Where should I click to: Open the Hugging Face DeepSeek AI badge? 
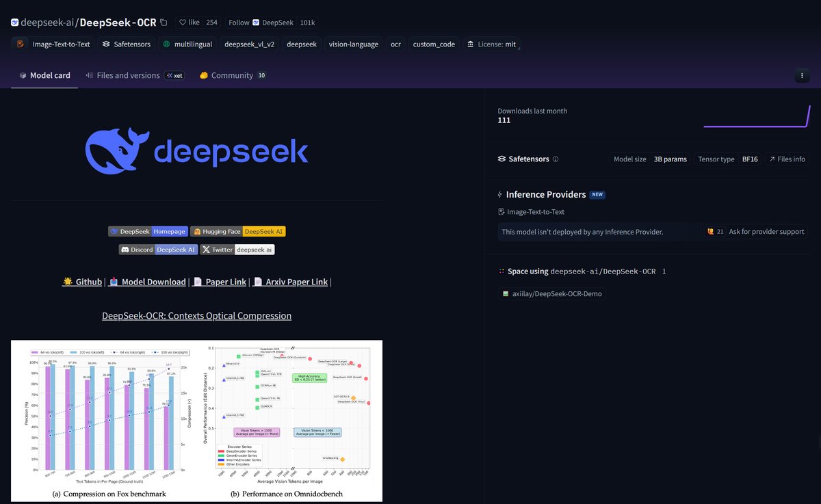(237, 232)
